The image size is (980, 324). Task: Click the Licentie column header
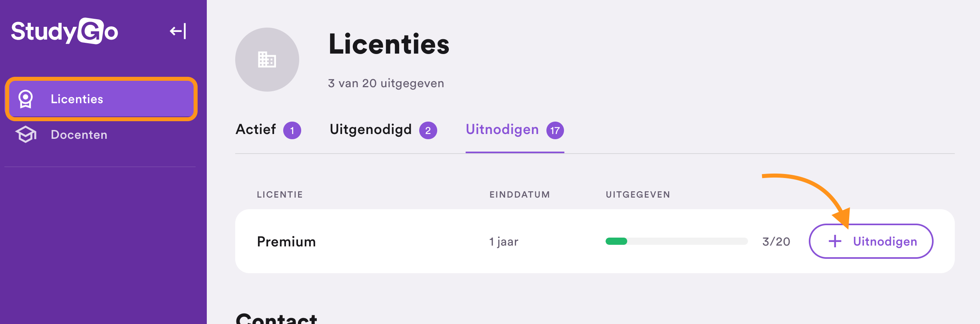tap(280, 194)
